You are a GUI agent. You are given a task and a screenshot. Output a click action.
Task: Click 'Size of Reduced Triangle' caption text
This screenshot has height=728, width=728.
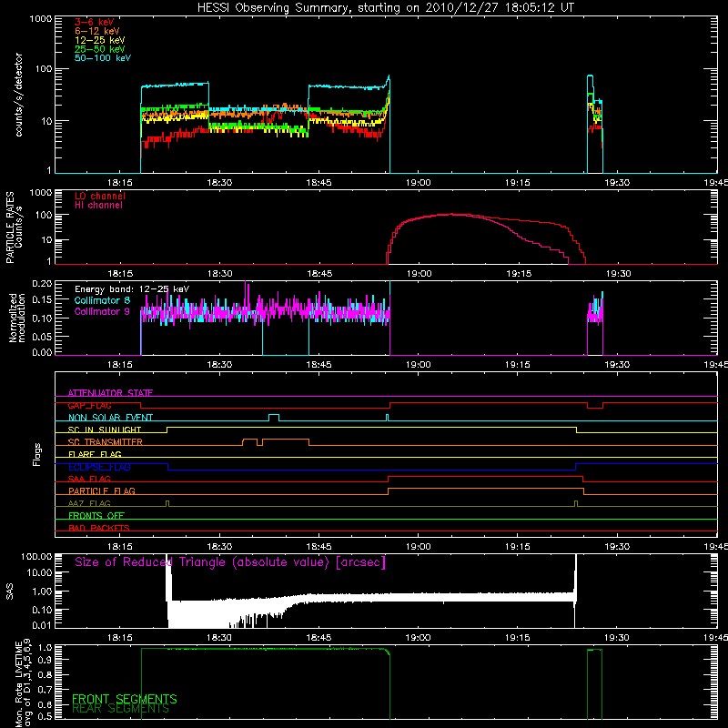(x=230, y=562)
